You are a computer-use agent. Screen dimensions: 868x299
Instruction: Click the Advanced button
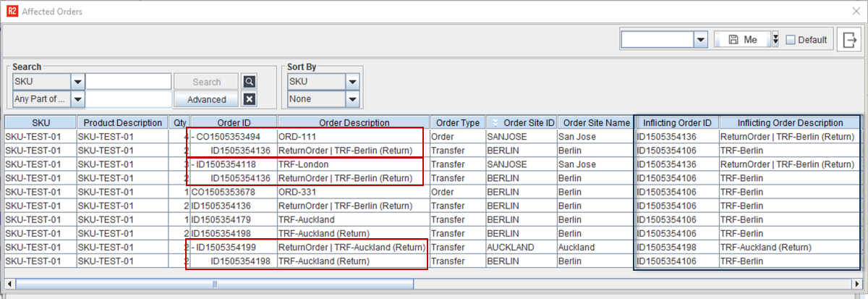[206, 99]
